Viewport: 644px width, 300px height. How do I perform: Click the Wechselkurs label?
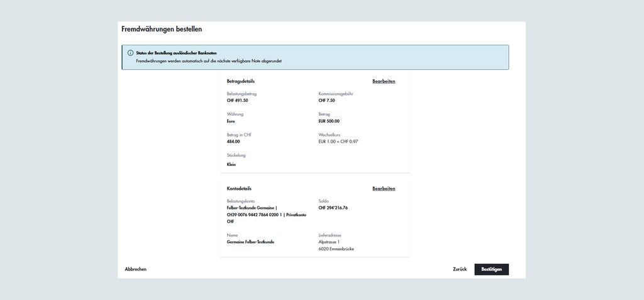click(x=329, y=135)
